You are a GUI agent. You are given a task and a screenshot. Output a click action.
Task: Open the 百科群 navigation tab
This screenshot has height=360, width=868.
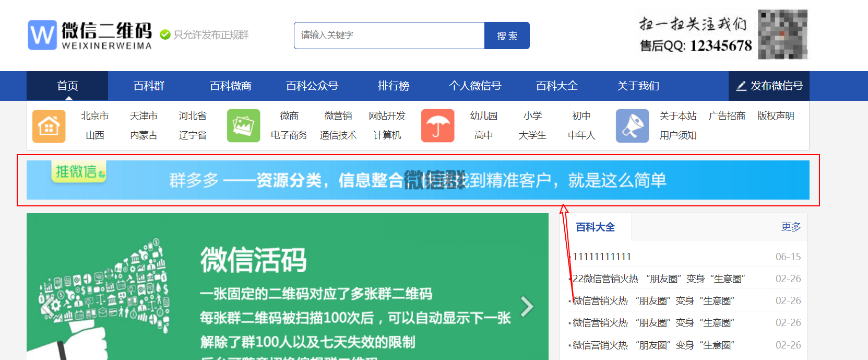[x=149, y=86]
